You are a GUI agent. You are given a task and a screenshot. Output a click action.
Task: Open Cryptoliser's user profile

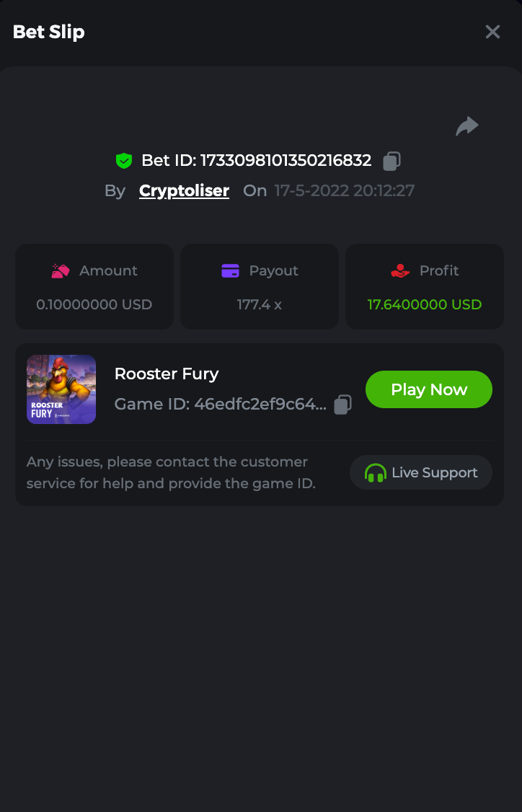[184, 191]
